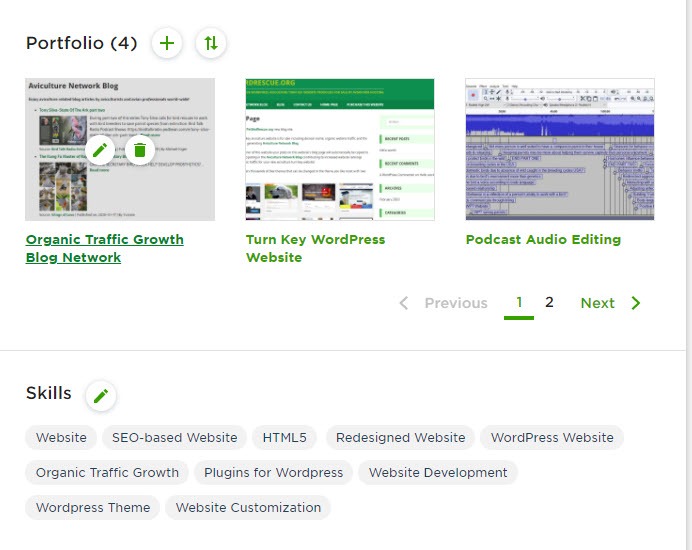The height and width of the screenshot is (550, 692).
Task: Open the Aviculture Network Blog thumbnail
Action: pyautogui.click(x=120, y=149)
